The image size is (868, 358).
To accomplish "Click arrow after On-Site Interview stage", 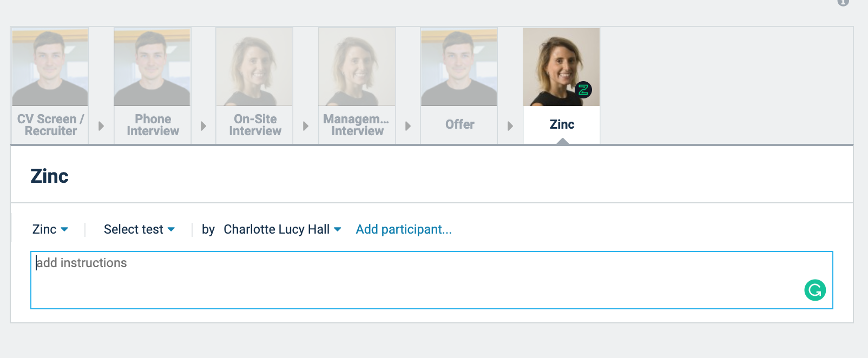I will tap(306, 126).
